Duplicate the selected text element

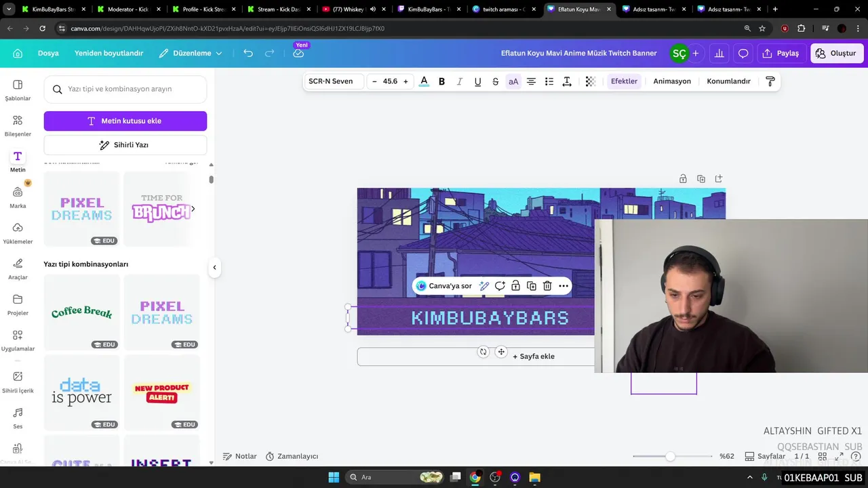point(532,286)
